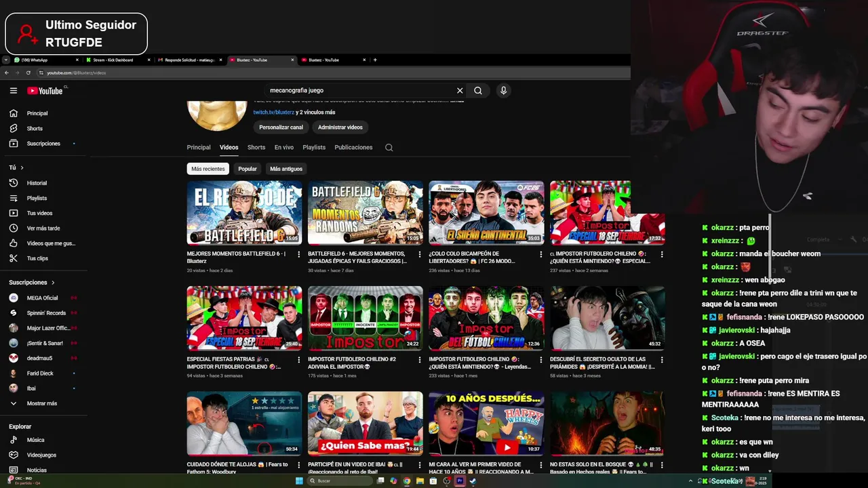Open the browser tab search dropdown
The width and height of the screenshot is (868, 488).
[x=6, y=60]
